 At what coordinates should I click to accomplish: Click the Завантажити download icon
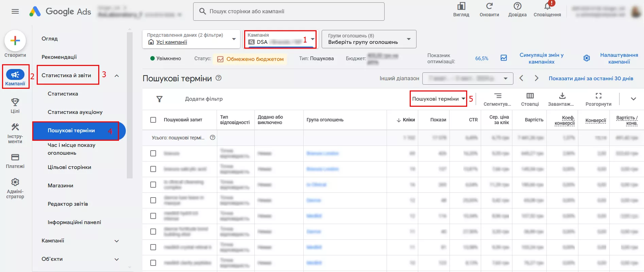562,96
